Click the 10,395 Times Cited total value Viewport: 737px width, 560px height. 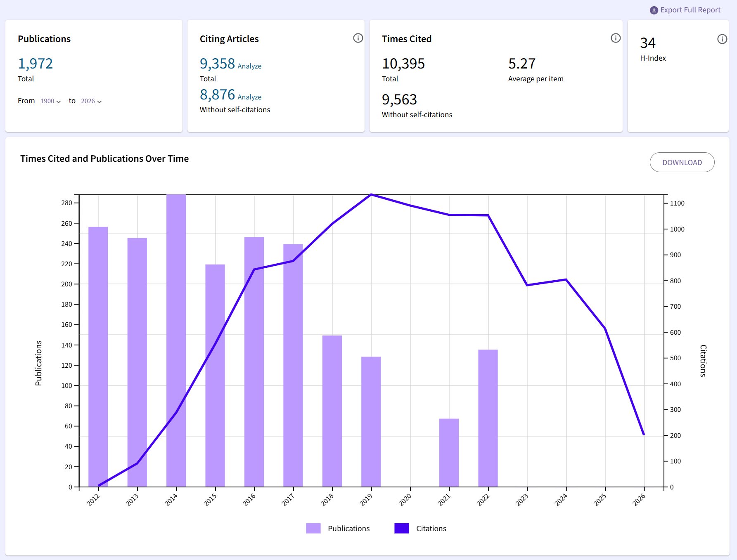(x=403, y=64)
